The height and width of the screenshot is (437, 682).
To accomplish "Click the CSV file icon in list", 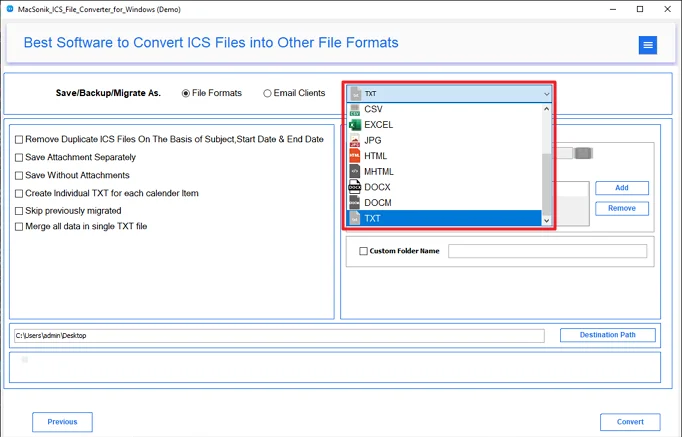I will coord(355,110).
